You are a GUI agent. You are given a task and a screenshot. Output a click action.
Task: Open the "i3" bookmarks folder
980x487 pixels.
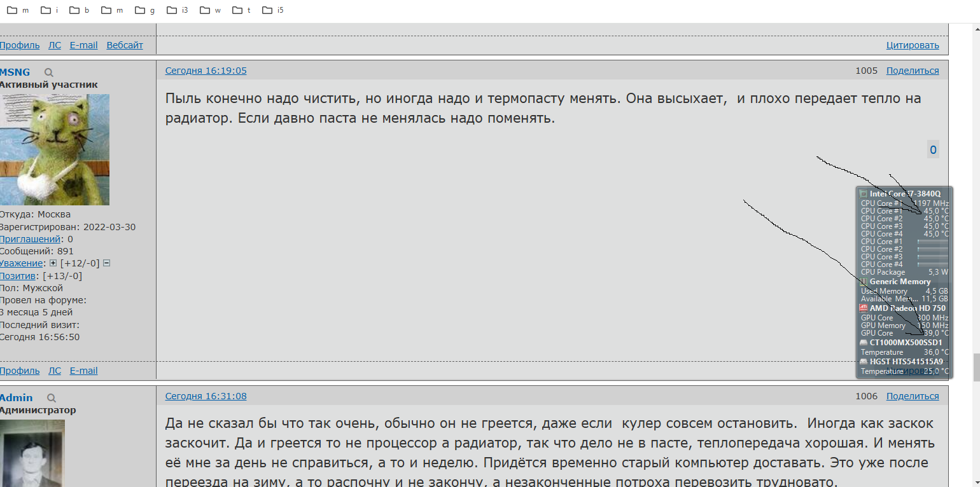point(178,10)
